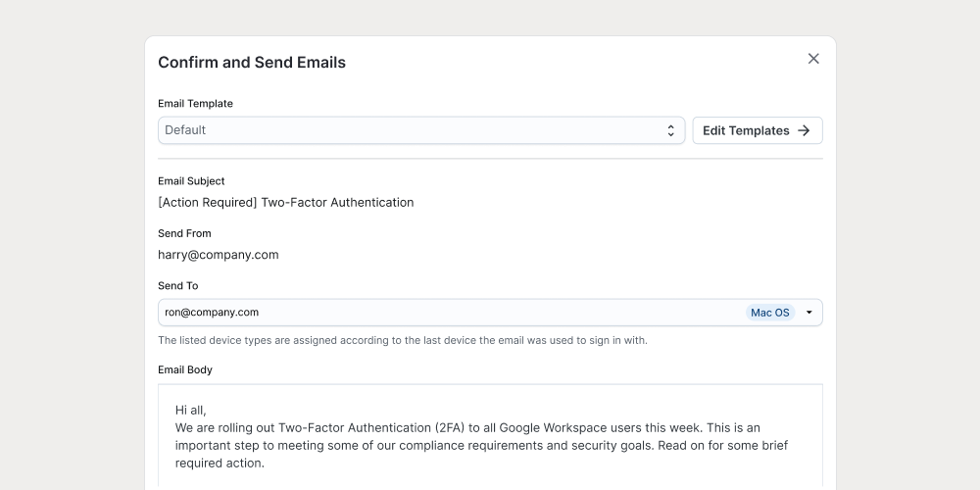Click the up-down chevron in template selector
This screenshot has width=980, height=490.
[671, 130]
